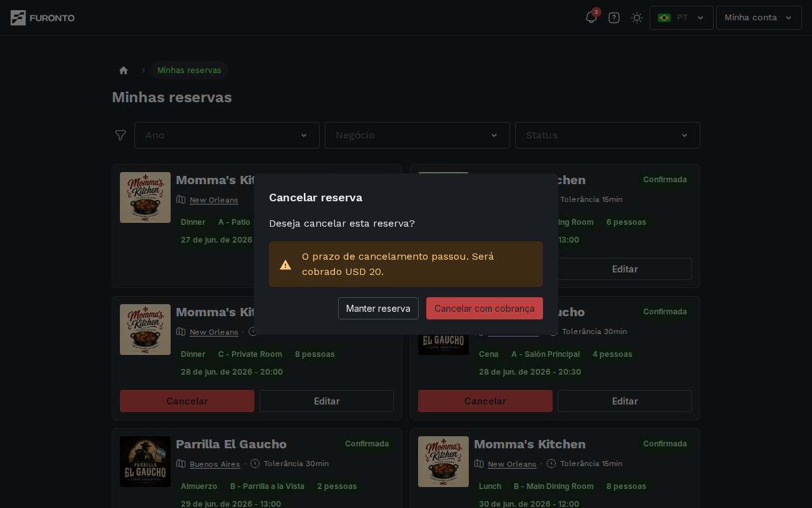This screenshot has height=508, width=812.
Task: Open New Orleans link in the A - Patio card
Action: [214, 200]
